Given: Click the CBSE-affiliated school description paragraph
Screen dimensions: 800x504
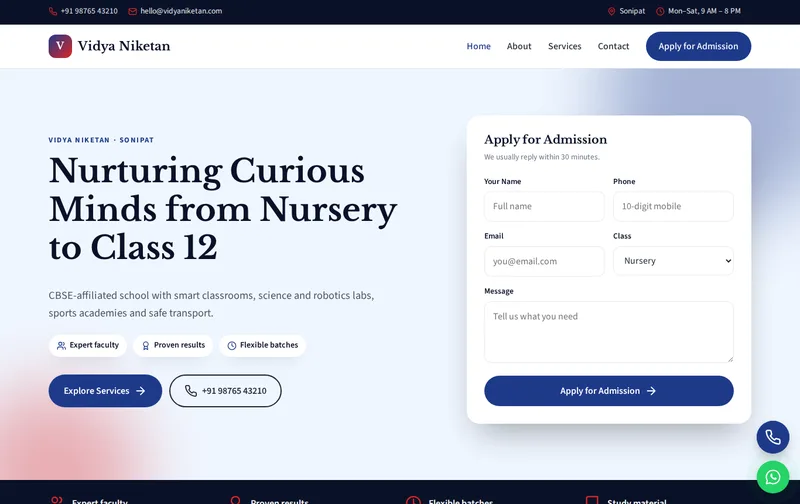Looking at the screenshot, I should [x=211, y=304].
